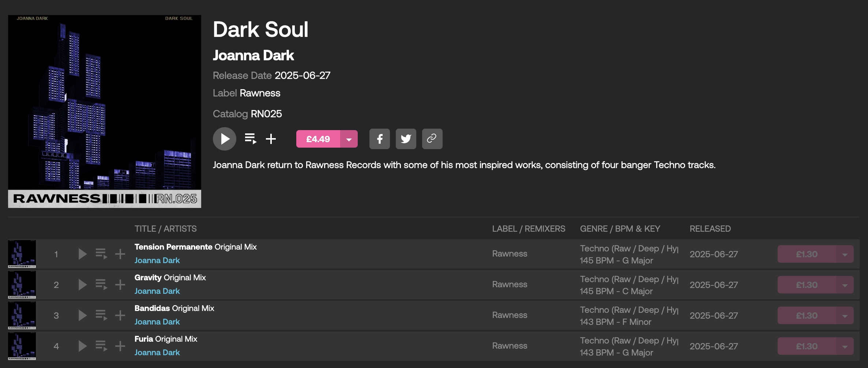Play the Dark Soul release
This screenshot has width=868, height=368.
[225, 139]
